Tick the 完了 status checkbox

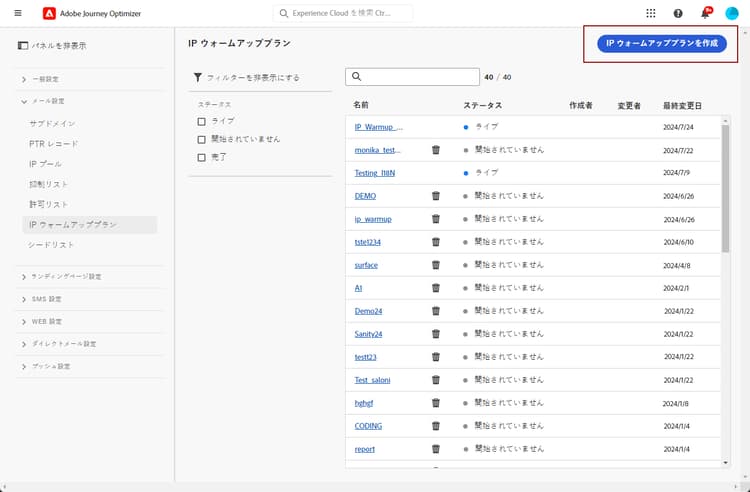click(202, 157)
